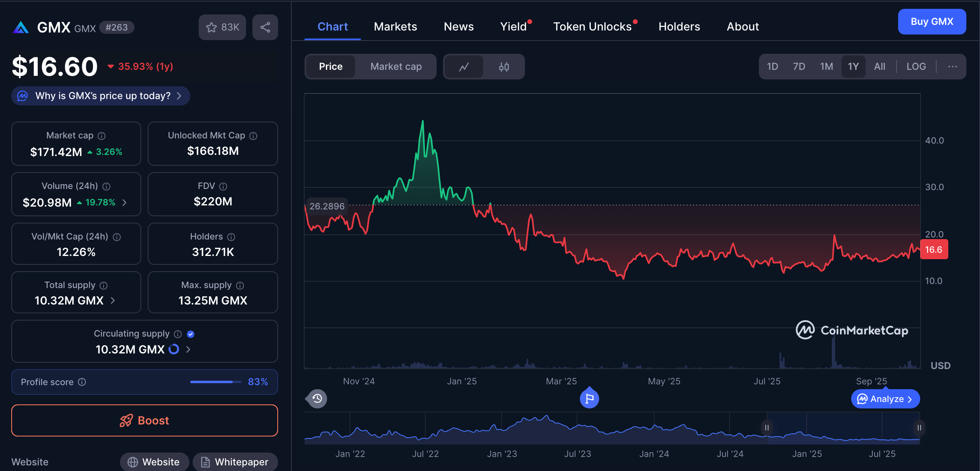Click the flag event marker on chart
The width and height of the screenshot is (980, 471).
tap(589, 398)
